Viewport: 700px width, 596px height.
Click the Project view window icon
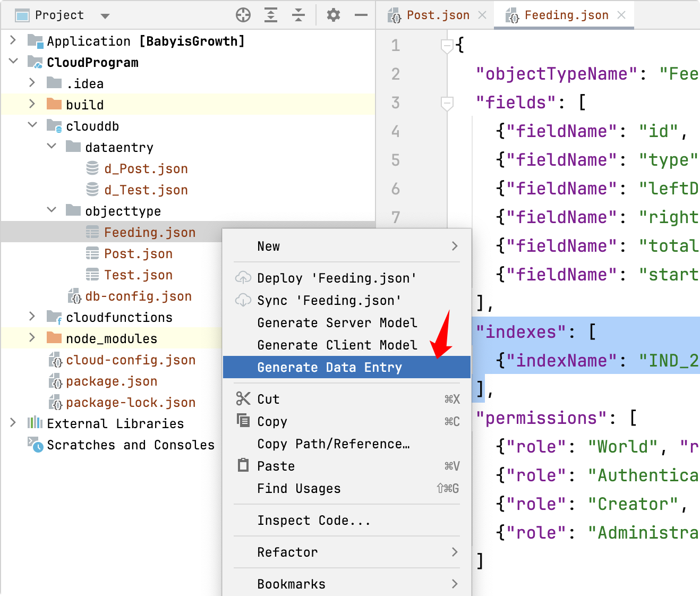22,15
